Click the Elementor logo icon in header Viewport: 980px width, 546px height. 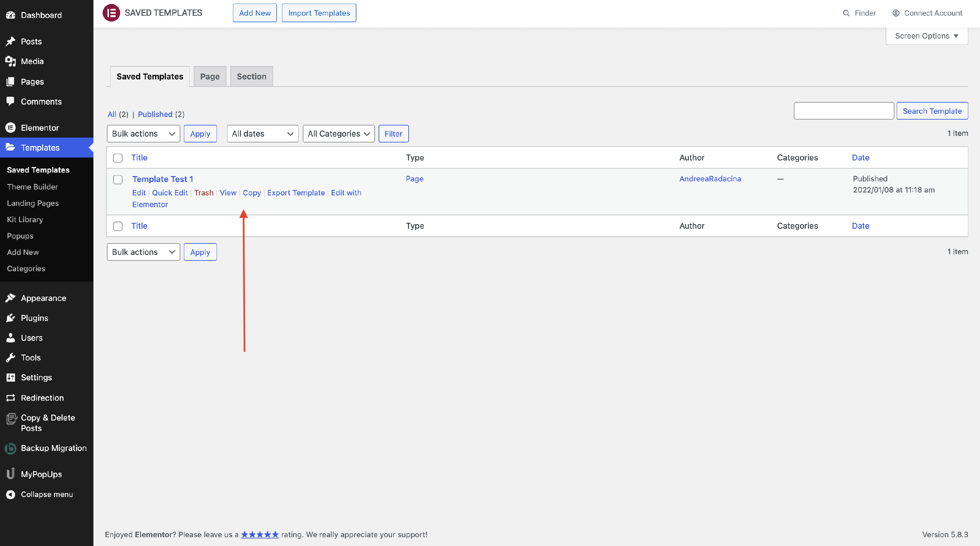(x=111, y=13)
